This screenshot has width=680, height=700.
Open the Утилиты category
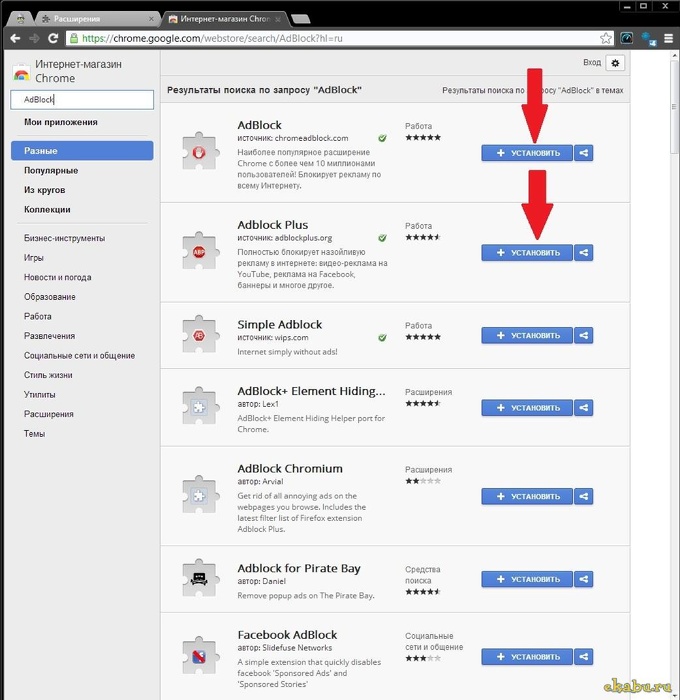(x=39, y=395)
